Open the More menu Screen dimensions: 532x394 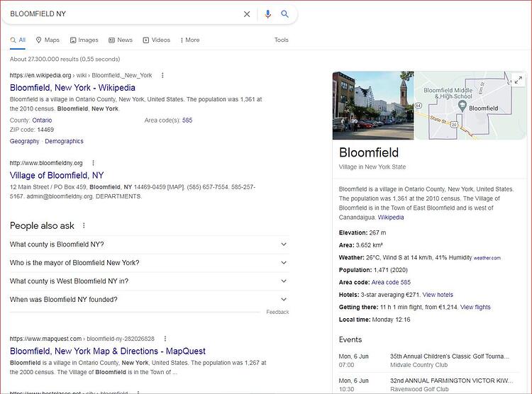pos(190,40)
